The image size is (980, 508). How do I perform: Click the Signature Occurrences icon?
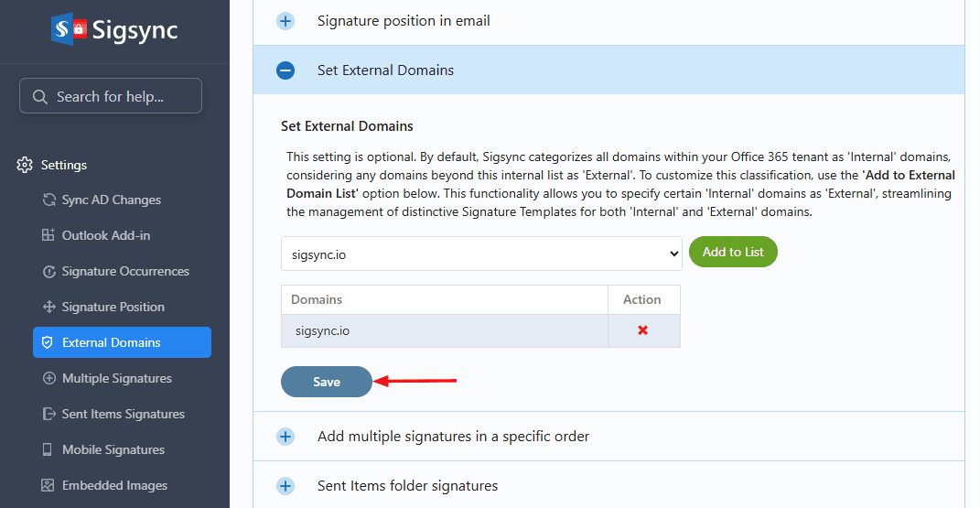(x=49, y=272)
